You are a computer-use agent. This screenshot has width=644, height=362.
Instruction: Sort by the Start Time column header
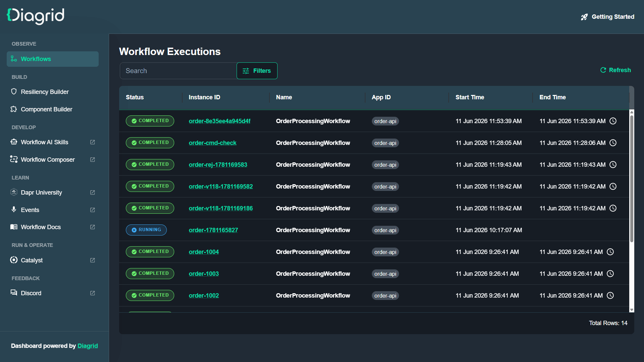pos(470,97)
